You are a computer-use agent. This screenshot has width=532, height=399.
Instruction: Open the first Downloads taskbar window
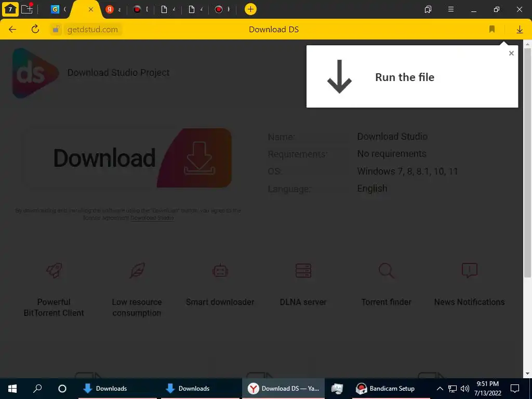118,389
